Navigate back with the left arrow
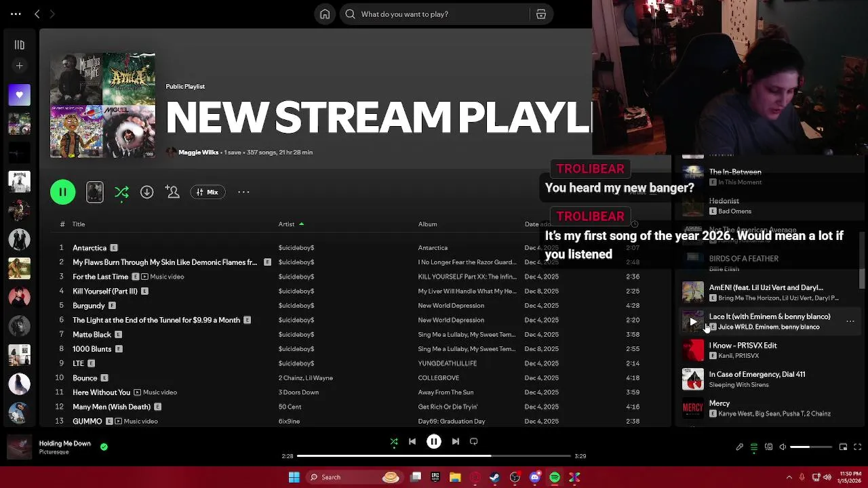Viewport: 868px width, 488px height. click(x=37, y=14)
